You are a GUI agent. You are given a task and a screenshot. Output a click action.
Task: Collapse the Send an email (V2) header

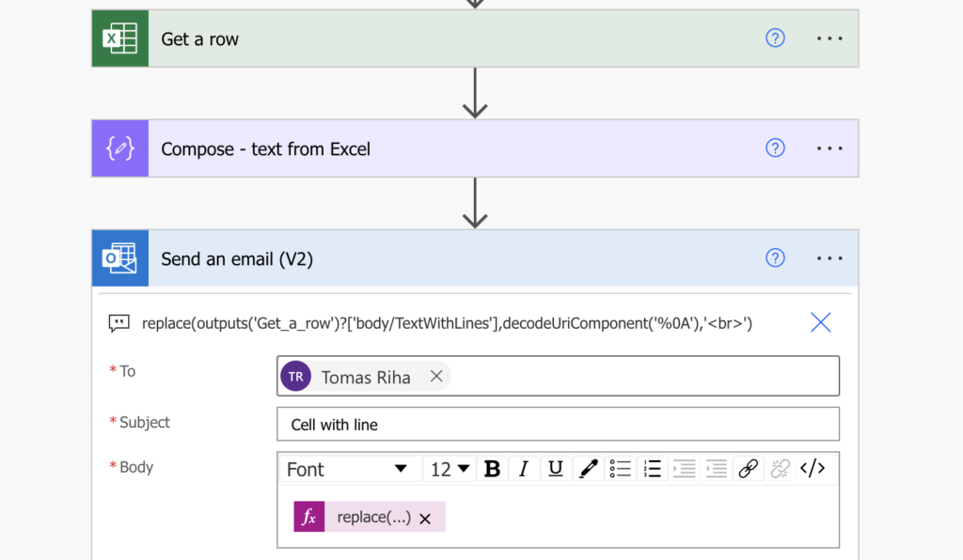(x=475, y=258)
